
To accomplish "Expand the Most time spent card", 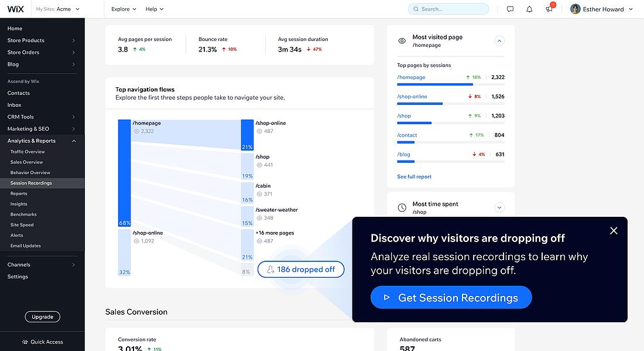I will [x=499, y=207].
